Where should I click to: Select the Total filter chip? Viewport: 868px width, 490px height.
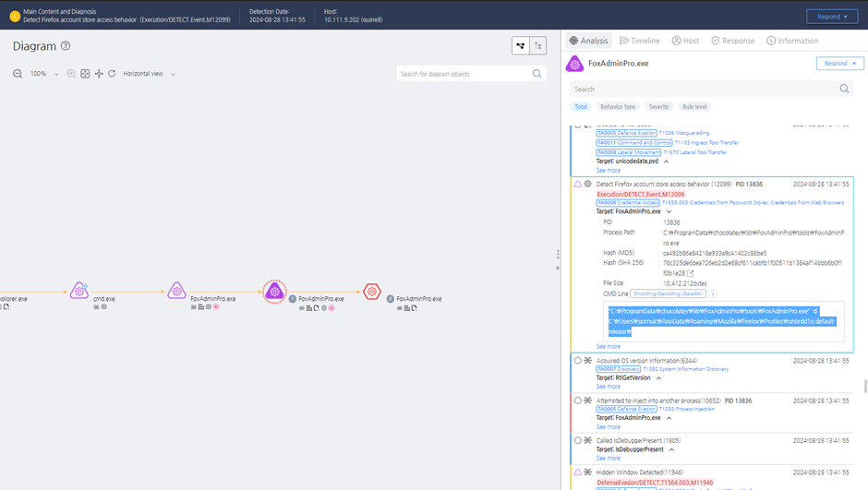(581, 107)
